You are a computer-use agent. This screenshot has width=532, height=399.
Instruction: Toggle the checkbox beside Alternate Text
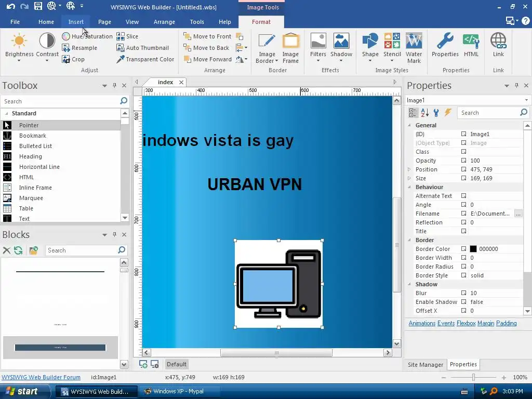[463, 196]
